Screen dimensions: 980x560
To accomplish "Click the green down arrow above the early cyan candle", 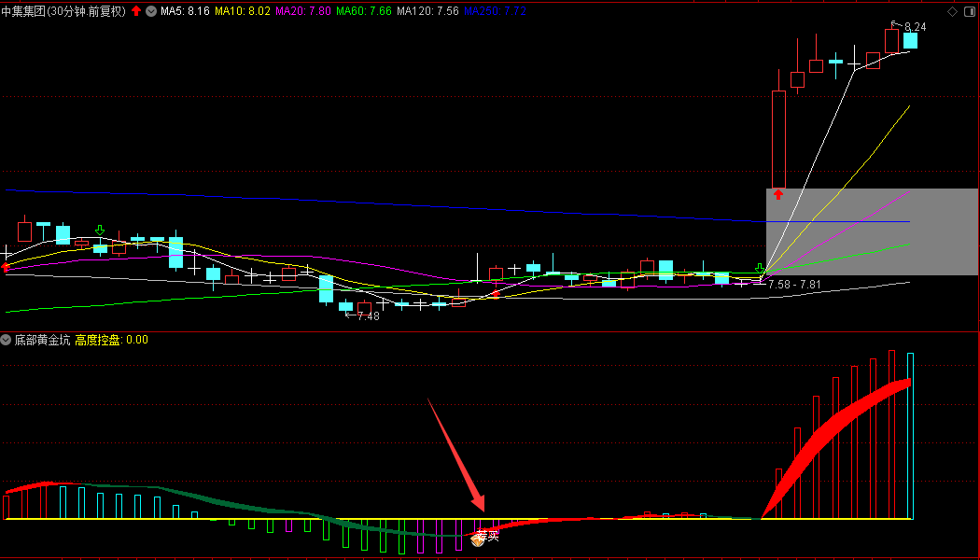I will click(x=100, y=230).
